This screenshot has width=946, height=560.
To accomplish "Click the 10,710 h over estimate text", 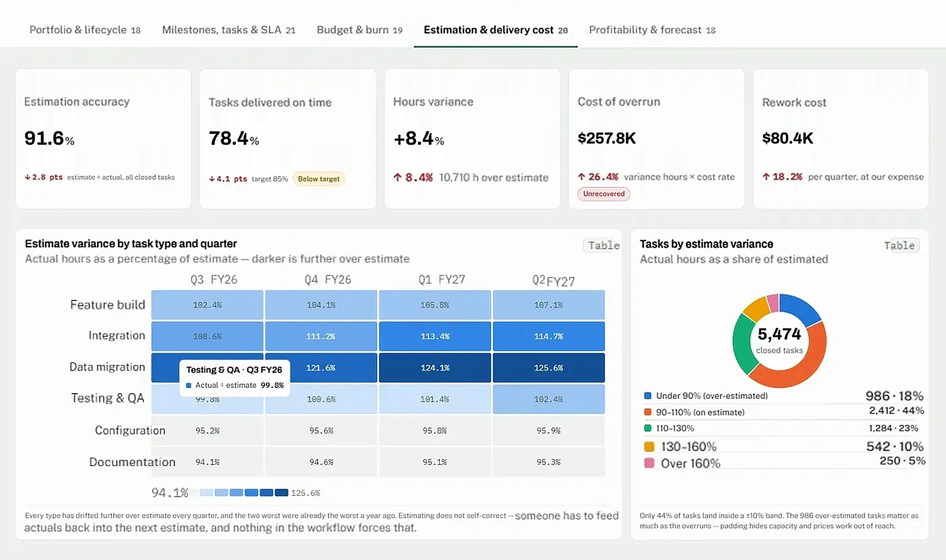I will (x=493, y=177).
